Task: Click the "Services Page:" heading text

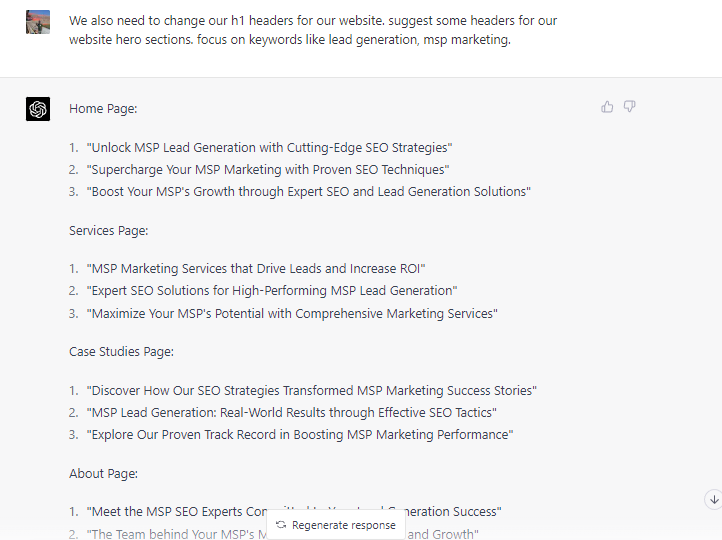Action: [109, 231]
